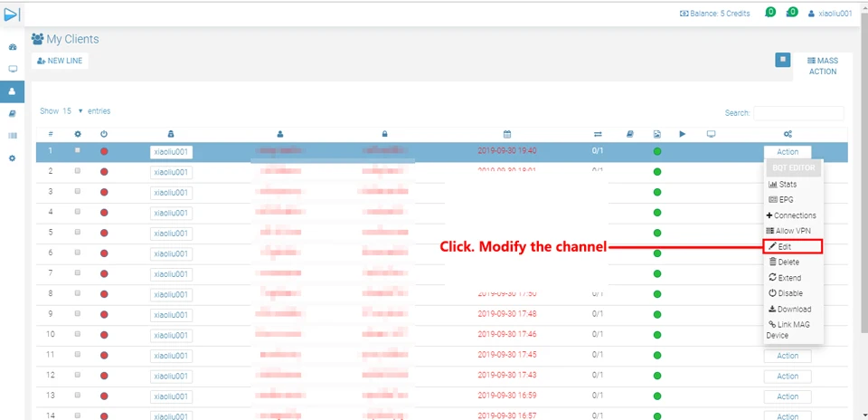Screen dimensions: 868x420
Task: Click the image file column header icon
Action: pyautogui.click(x=657, y=134)
